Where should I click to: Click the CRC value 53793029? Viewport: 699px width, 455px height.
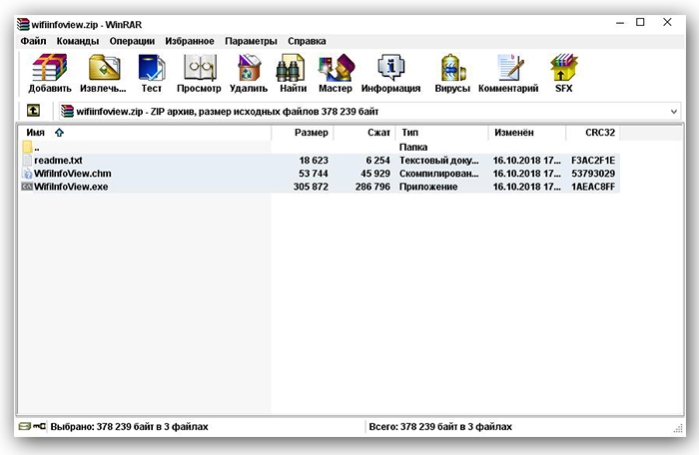pos(593,174)
